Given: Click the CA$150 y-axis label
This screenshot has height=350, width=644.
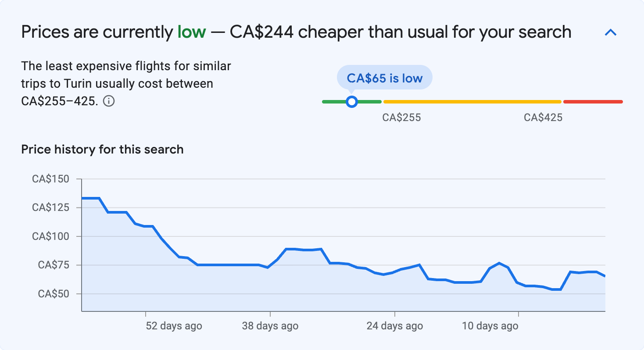Looking at the screenshot, I should (x=51, y=179).
